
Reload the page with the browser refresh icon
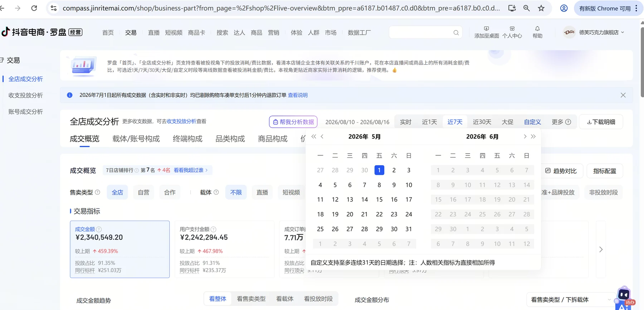(34, 8)
